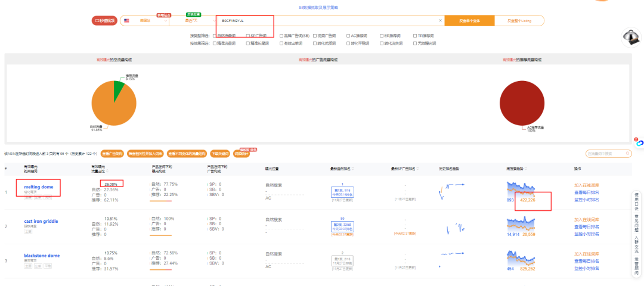Click the natural rank badge for blackstone dome
This screenshot has height=286, width=644.
pos(342,260)
